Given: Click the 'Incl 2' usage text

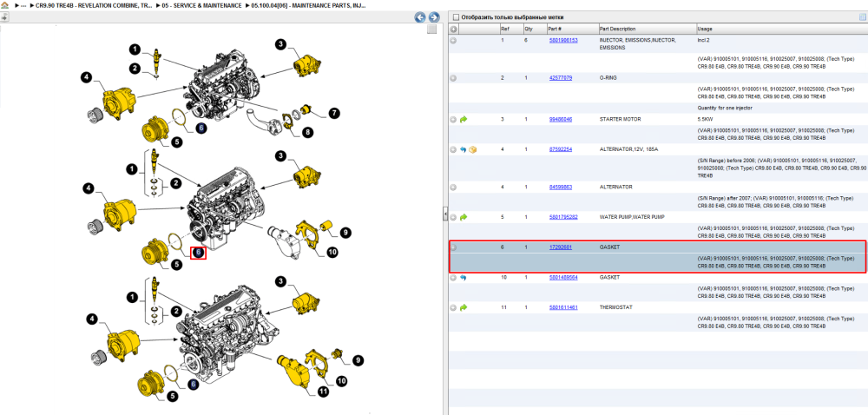Looking at the screenshot, I should (705, 41).
